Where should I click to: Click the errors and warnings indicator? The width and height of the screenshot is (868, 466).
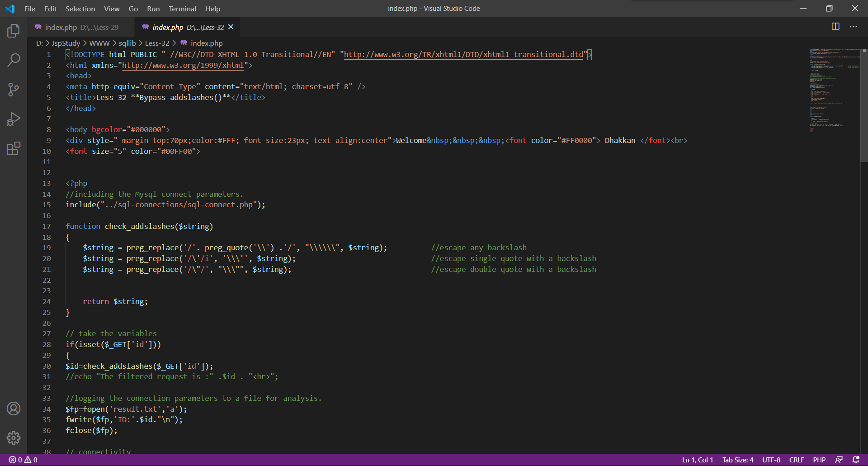(x=23, y=460)
